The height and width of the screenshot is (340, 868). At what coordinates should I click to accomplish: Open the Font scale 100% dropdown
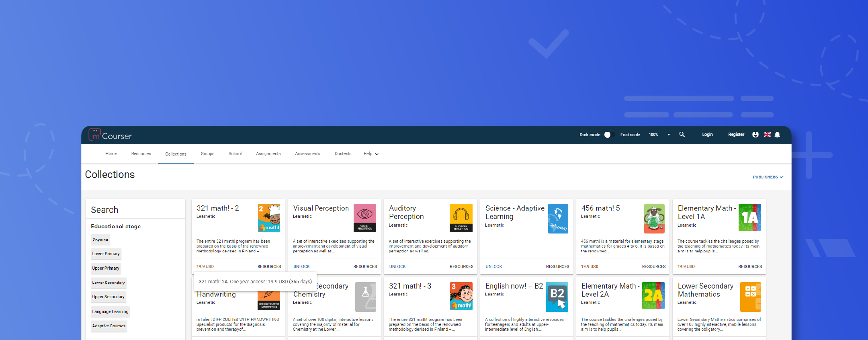tap(659, 135)
